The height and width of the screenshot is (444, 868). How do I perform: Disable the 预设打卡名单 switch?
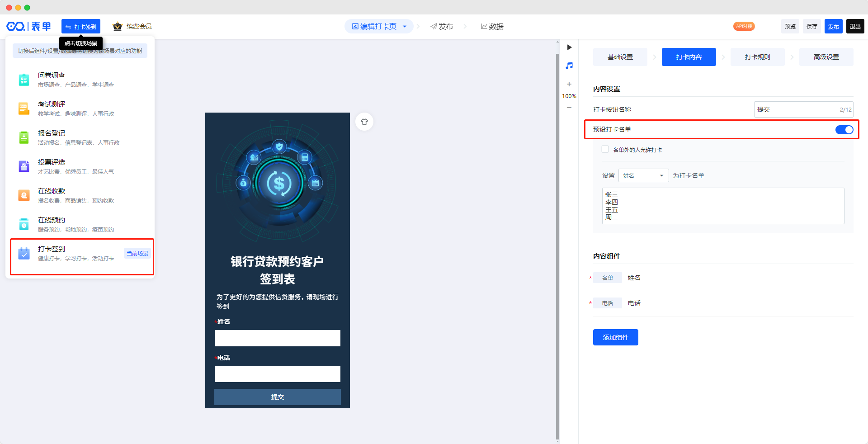[844, 130]
